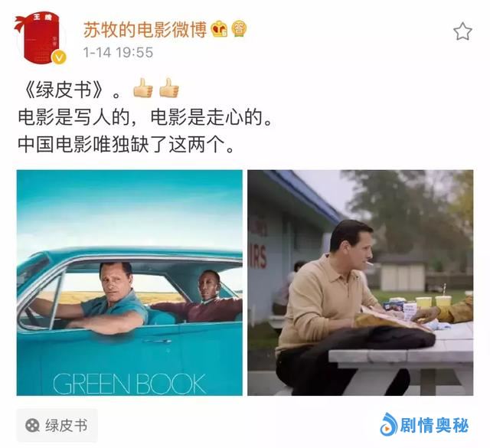
Task: Tap the second thumbs-up emoji
Action: pos(169,88)
